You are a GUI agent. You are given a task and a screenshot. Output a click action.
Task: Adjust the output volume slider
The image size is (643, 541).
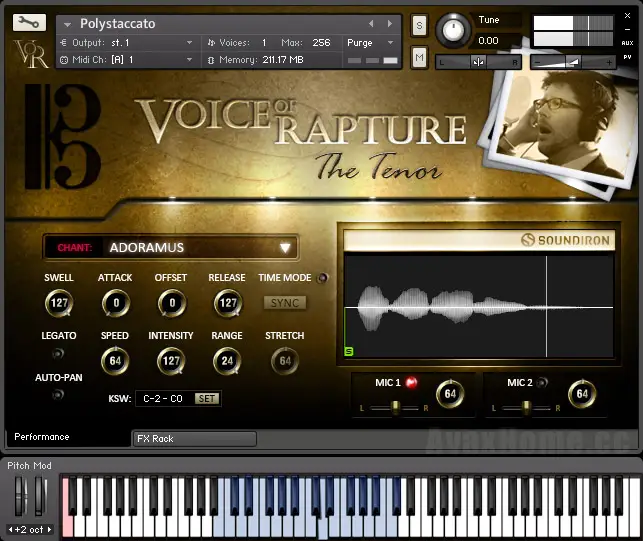click(573, 62)
